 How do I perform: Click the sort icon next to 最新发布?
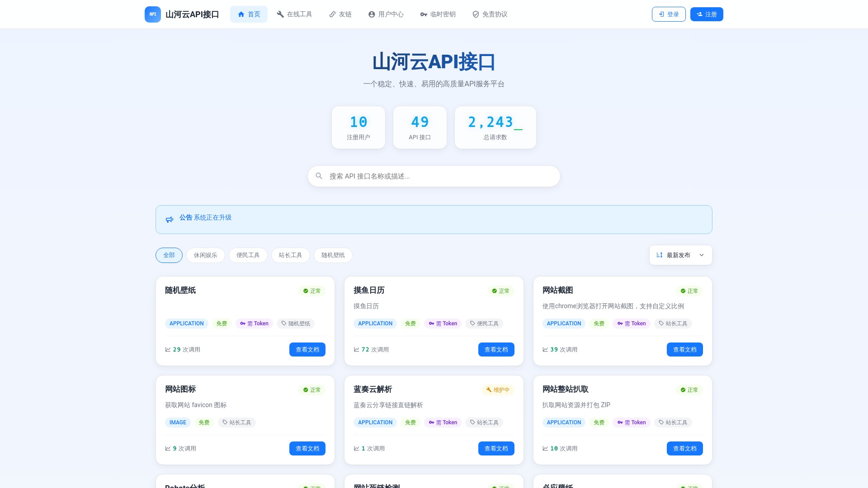point(660,255)
